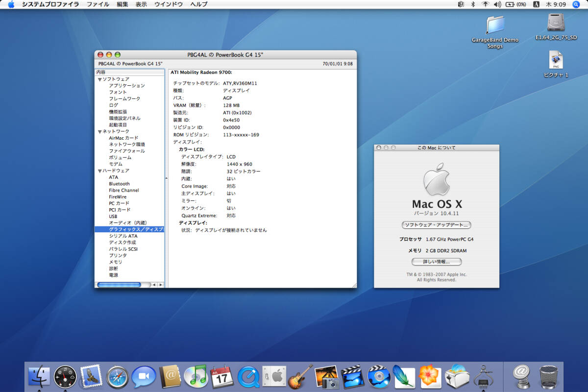Open the @ spring website icon in Dock
Image resolution: width=588 pixels, height=392 pixels.
point(522,377)
